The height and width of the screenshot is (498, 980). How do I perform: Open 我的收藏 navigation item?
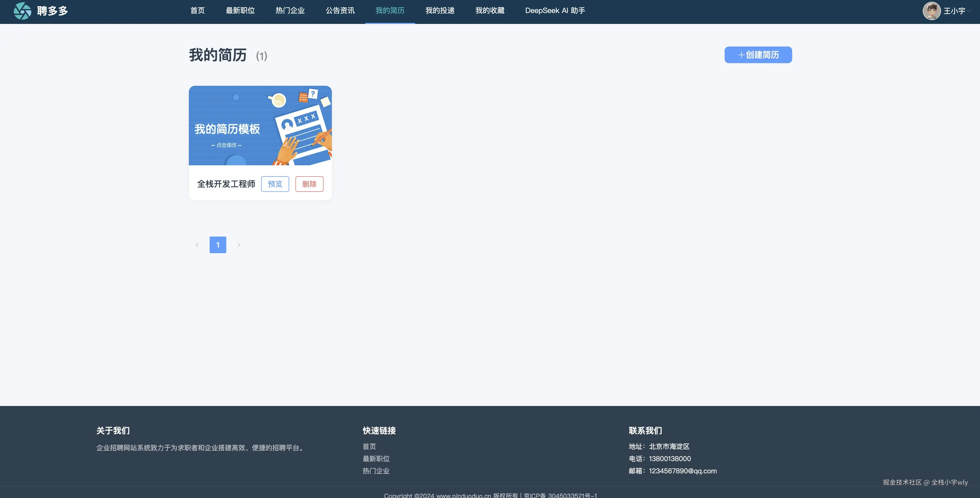click(x=490, y=11)
